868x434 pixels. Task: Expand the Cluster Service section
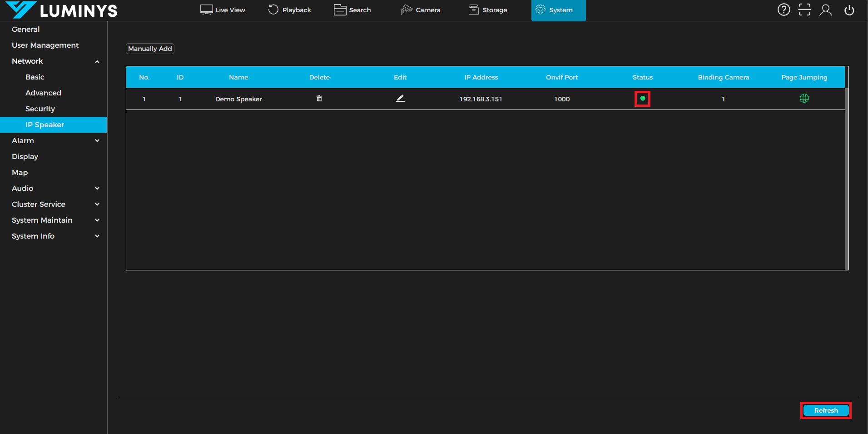pyautogui.click(x=97, y=205)
